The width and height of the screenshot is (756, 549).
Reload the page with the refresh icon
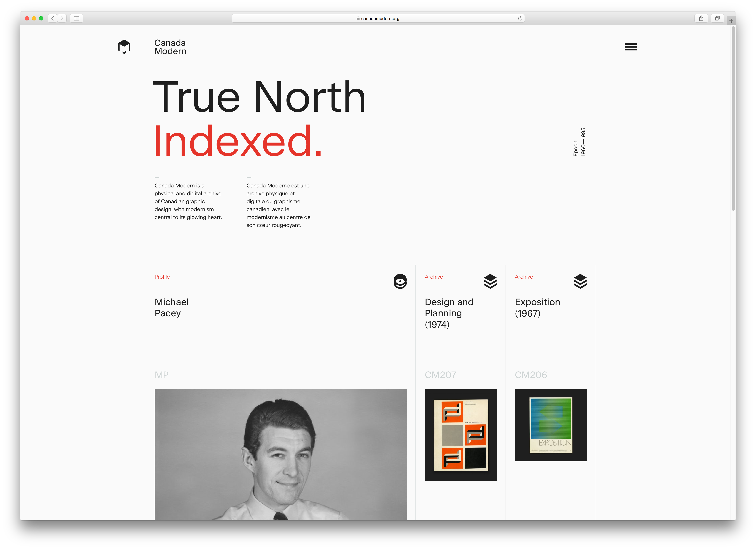coord(520,18)
